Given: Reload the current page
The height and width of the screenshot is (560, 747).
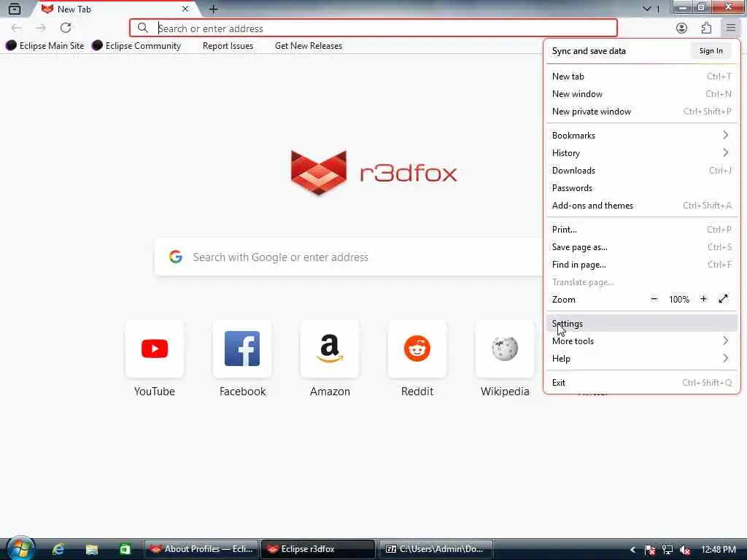Looking at the screenshot, I should (66, 28).
